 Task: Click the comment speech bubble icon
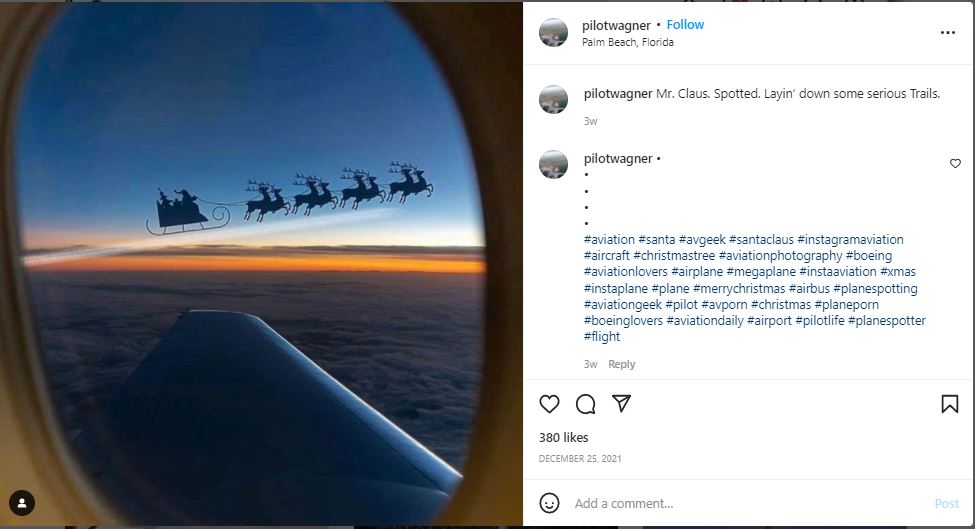[585, 404]
